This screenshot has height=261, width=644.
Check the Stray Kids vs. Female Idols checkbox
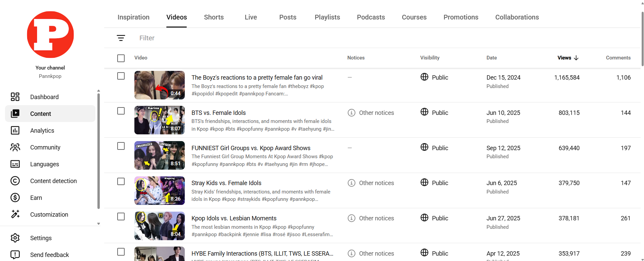(121, 181)
